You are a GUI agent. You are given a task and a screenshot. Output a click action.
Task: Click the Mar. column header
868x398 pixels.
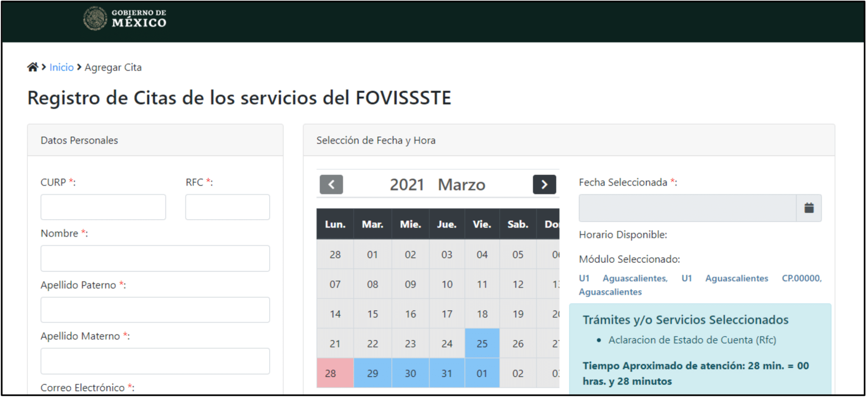[x=373, y=224]
